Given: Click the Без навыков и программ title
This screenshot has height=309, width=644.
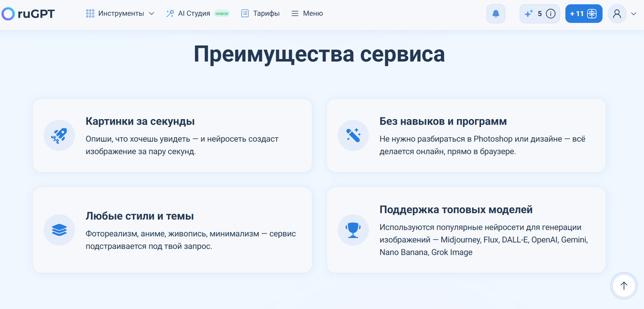Looking at the screenshot, I should click(x=443, y=121).
